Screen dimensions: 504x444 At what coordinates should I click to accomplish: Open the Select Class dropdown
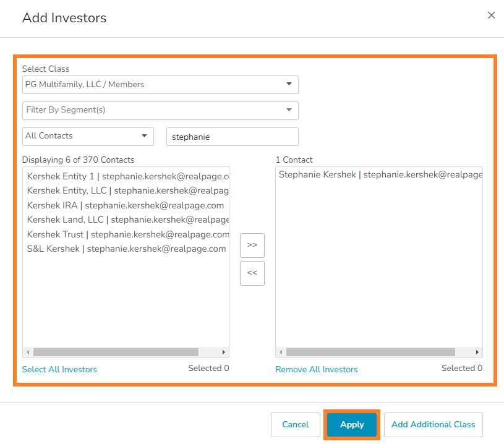tap(160, 85)
